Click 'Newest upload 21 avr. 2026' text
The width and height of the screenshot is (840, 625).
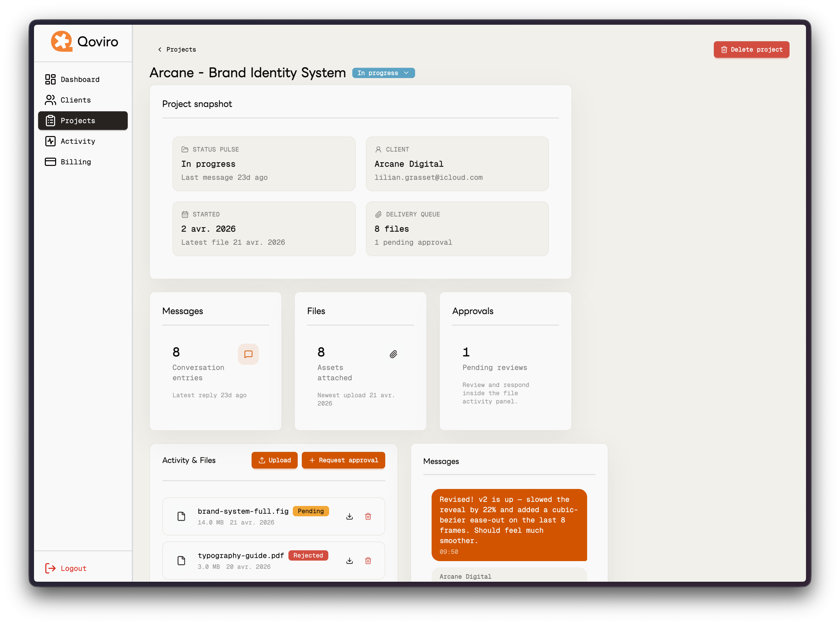tap(356, 399)
